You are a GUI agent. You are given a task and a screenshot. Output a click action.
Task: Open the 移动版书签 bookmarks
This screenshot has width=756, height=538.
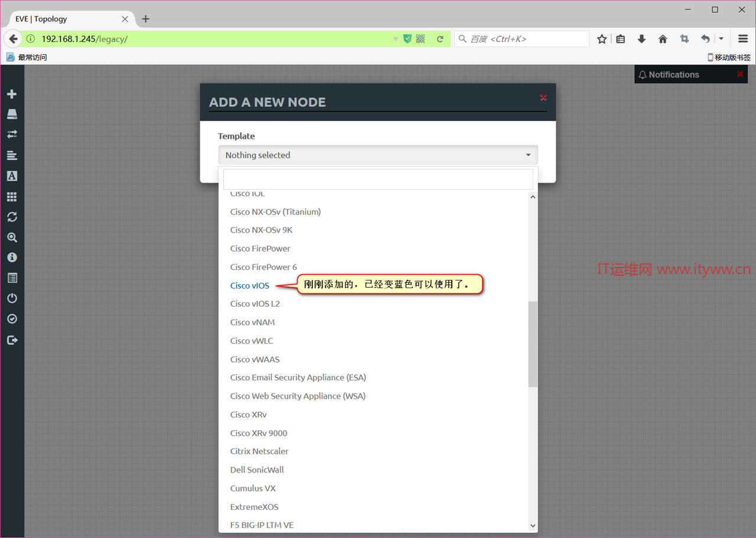(x=729, y=57)
